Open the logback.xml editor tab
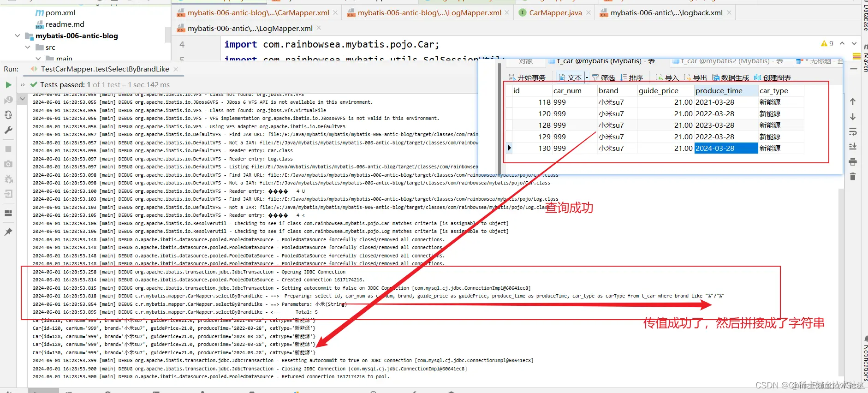The width and height of the screenshot is (868, 393). click(x=666, y=12)
